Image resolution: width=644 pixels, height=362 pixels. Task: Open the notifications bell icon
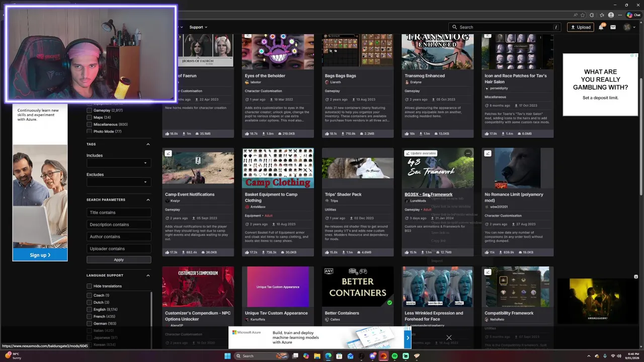601,27
